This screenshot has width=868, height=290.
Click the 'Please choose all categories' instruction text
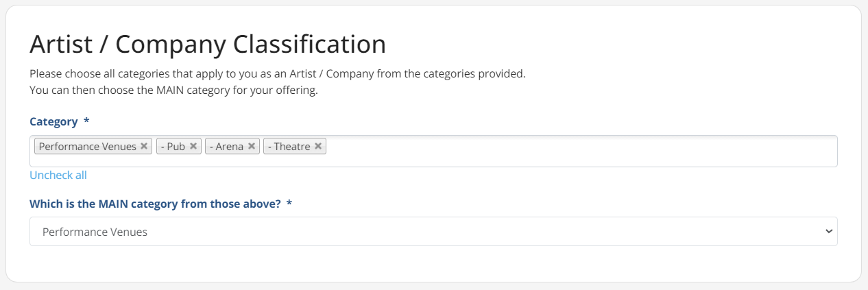click(x=277, y=73)
